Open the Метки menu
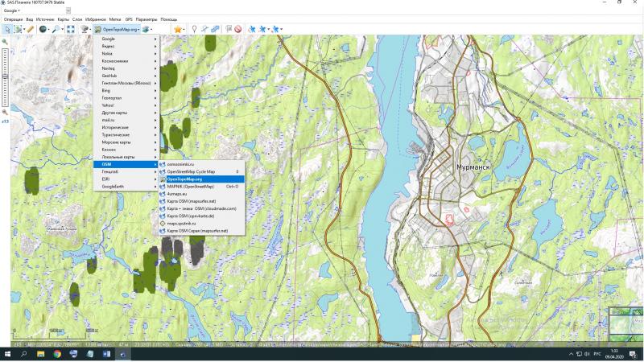 pos(115,19)
